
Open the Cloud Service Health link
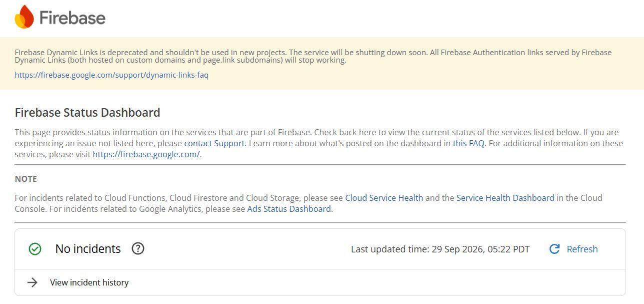[x=384, y=198]
